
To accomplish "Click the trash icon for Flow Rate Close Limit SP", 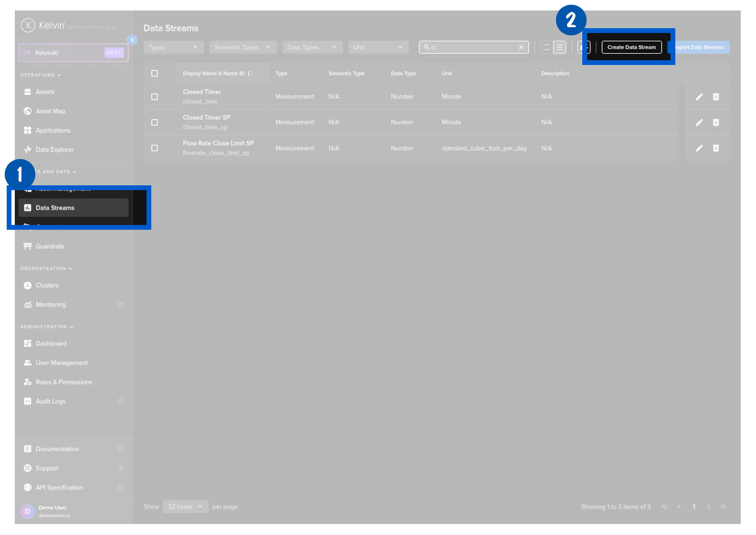I will [x=716, y=149].
